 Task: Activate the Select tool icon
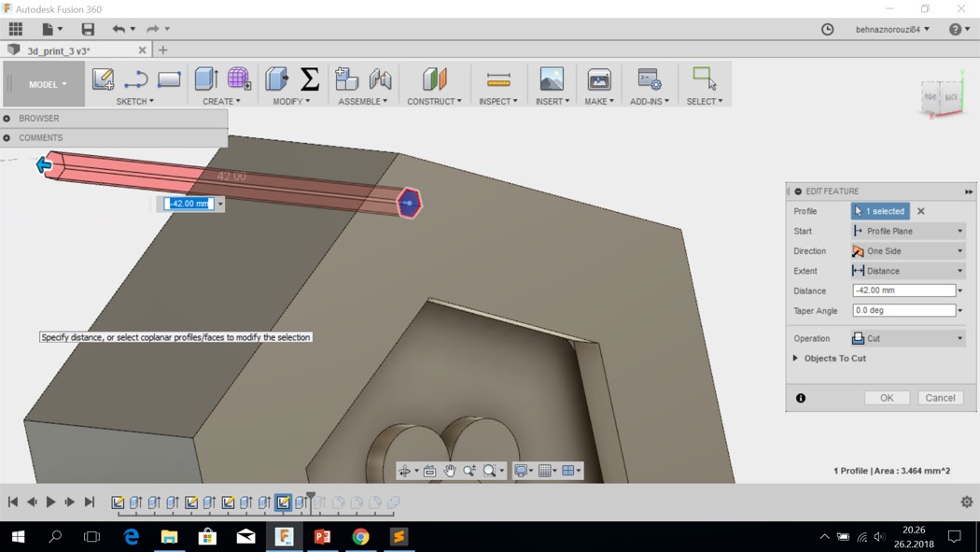coord(705,78)
